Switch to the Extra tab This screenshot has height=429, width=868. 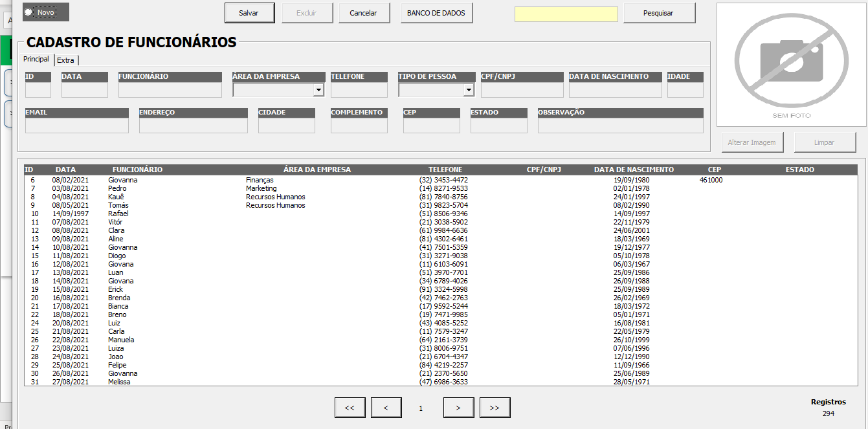point(65,60)
